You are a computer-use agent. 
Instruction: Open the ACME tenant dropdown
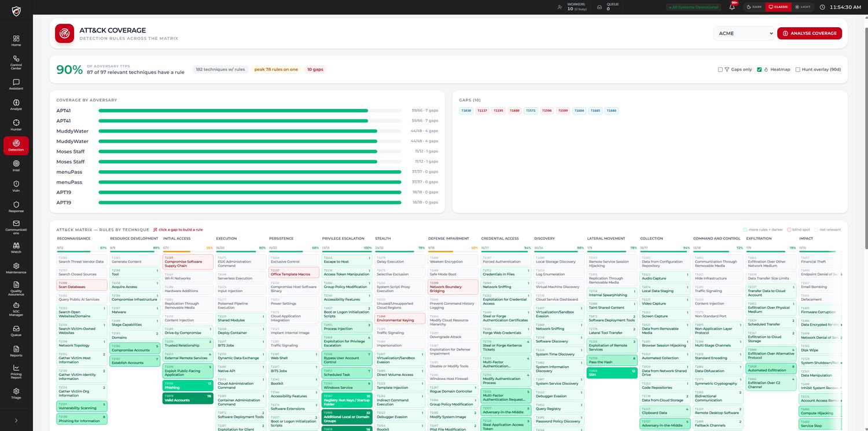coord(744,33)
